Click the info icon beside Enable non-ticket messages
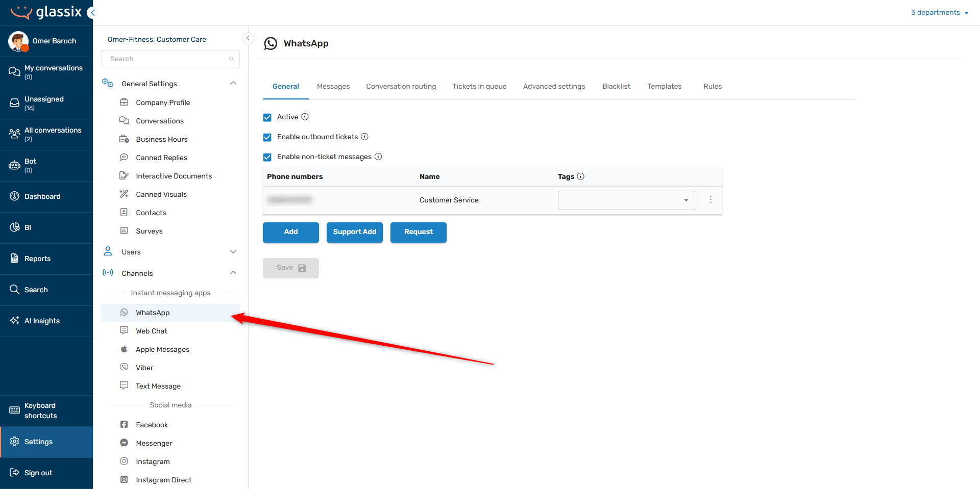The image size is (980, 489). pos(379,157)
